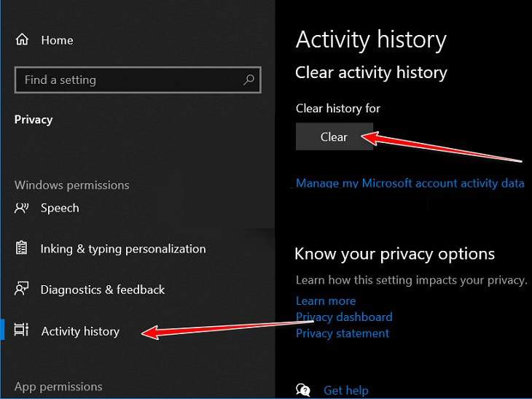Go to Home settings page
This screenshot has width=532, height=399.
(x=56, y=40)
